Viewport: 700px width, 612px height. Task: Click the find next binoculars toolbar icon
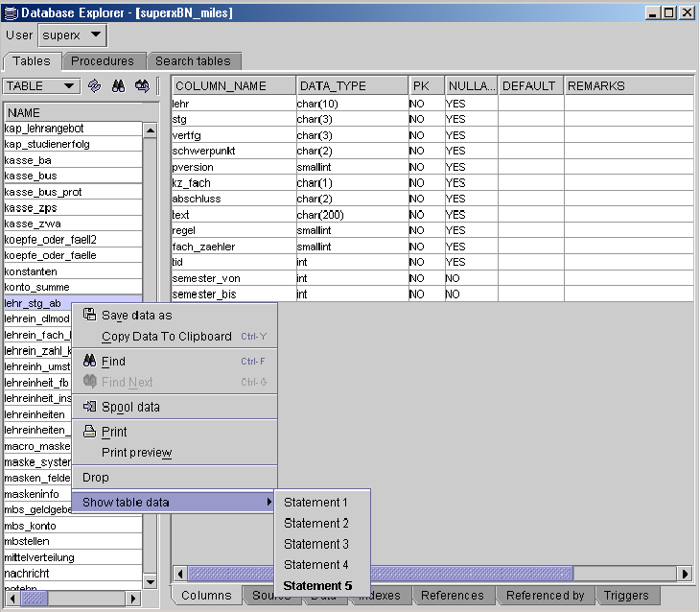(143, 85)
